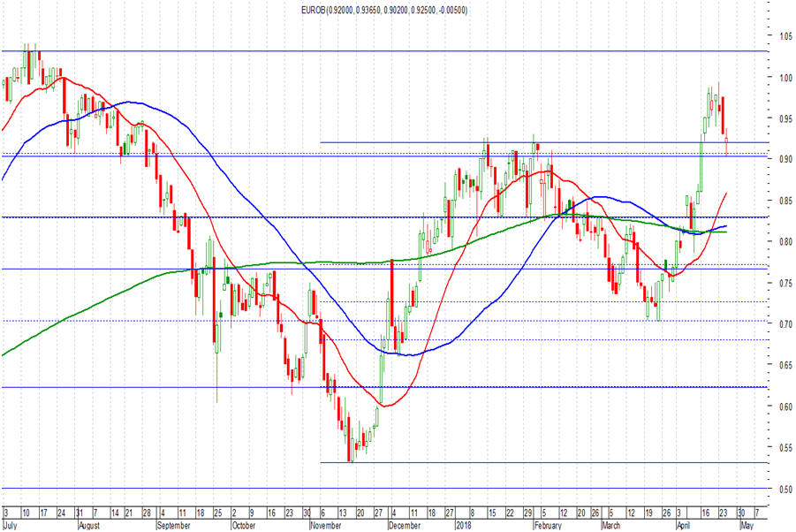
Task: Click the date label 28 in August
Action: 147,513
